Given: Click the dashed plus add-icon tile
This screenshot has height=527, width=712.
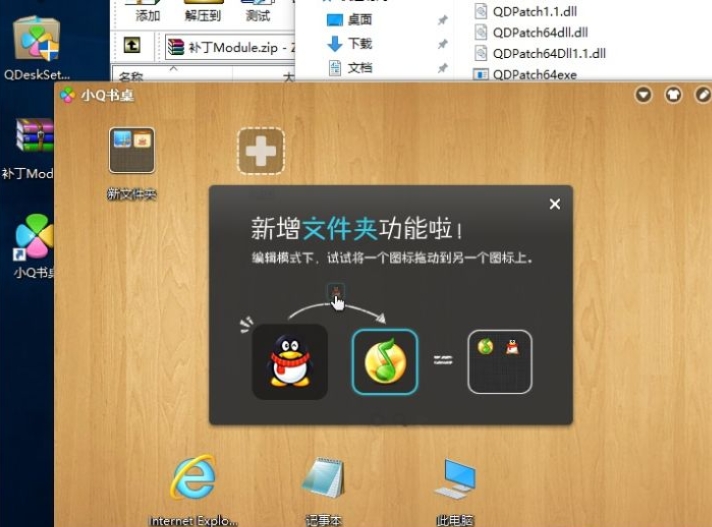Looking at the screenshot, I should pyautogui.click(x=261, y=151).
